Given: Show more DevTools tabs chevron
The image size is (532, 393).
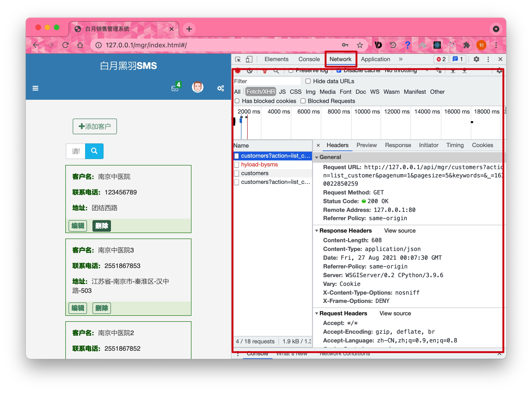Looking at the screenshot, I should coord(401,59).
